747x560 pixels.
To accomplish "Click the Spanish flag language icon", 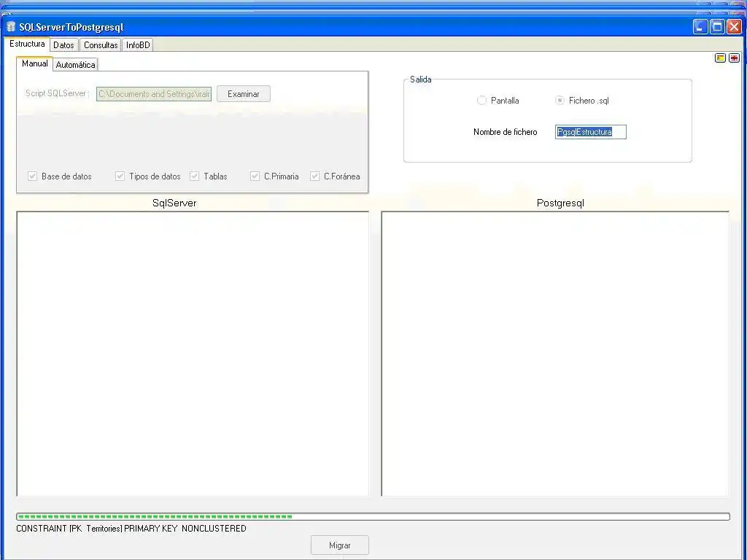I will coord(720,58).
